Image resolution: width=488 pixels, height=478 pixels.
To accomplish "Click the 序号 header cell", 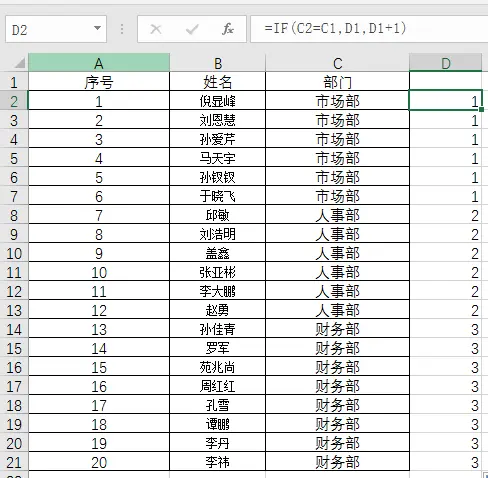I will (99, 82).
